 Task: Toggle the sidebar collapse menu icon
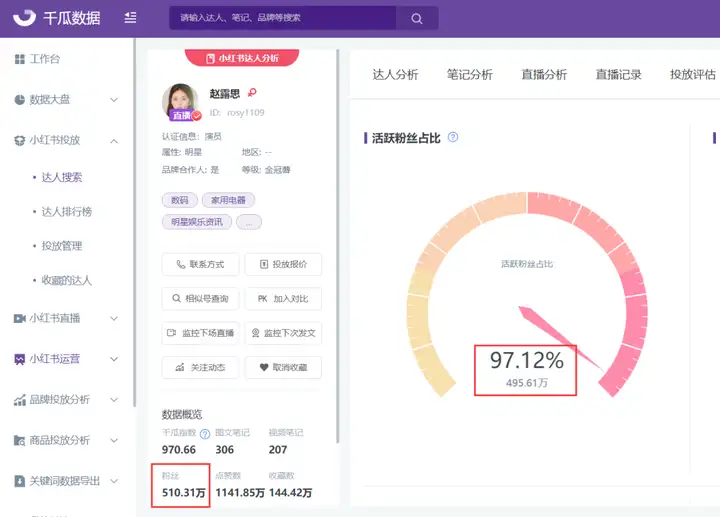[130, 18]
